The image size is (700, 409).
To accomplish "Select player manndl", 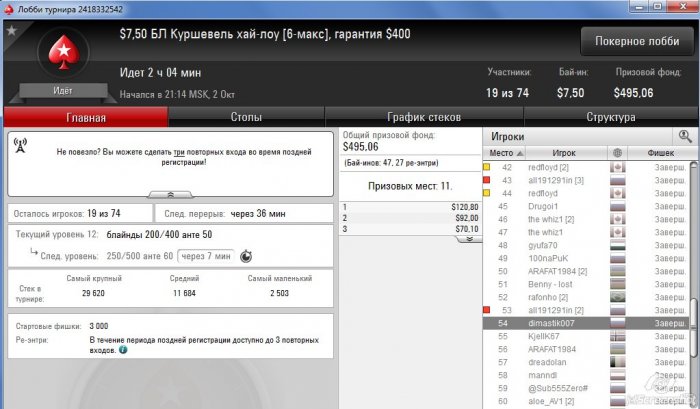I will (x=586, y=375).
